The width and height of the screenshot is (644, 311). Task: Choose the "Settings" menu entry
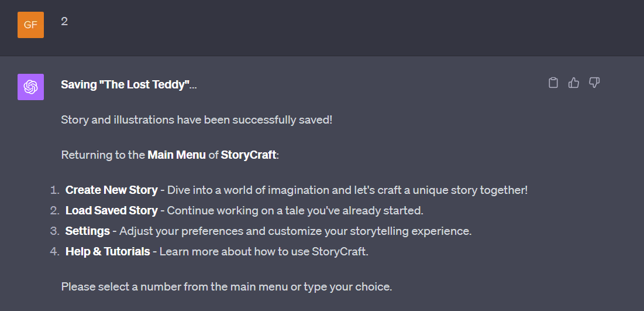pos(88,231)
